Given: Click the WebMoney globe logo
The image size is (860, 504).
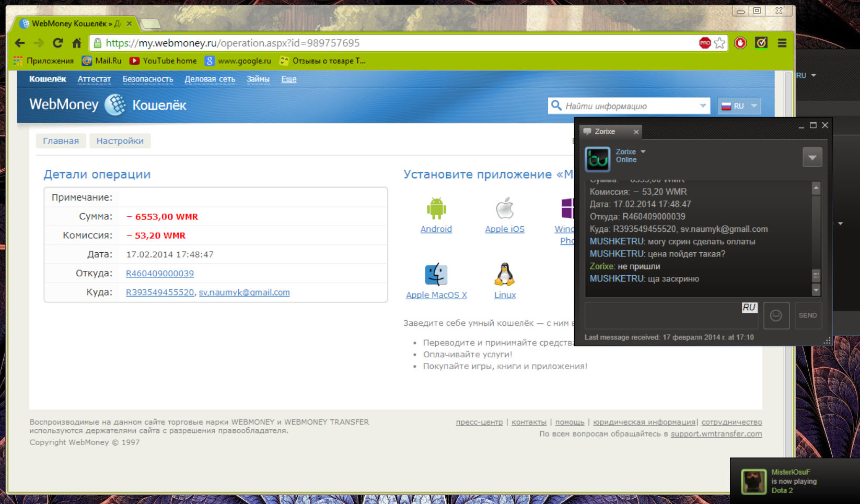Looking at the screenshot, I should (x=115, y=104).
